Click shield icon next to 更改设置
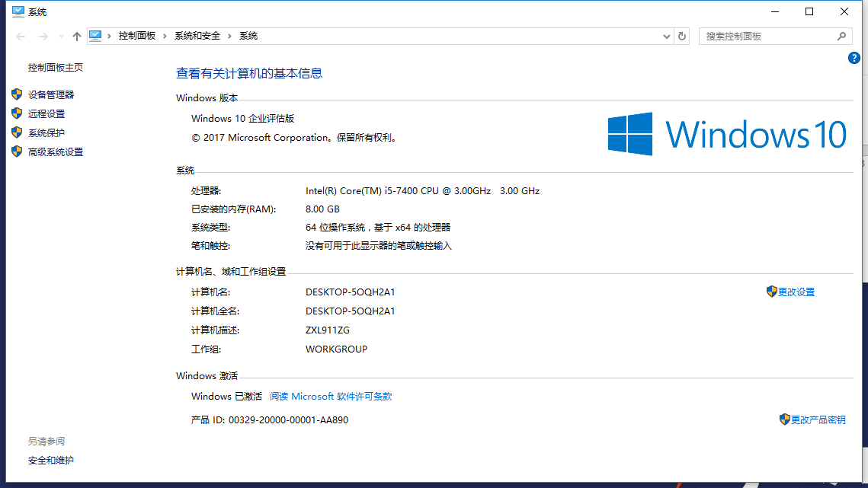Viewport: 868px width, 488px height. pos(772,292)
